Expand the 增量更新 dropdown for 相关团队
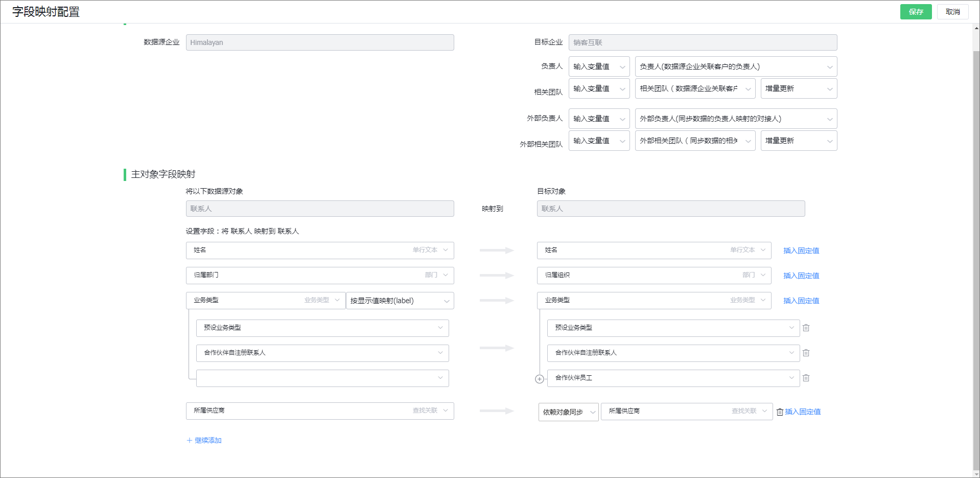980x478 pixels. click(x=799, y=88)
